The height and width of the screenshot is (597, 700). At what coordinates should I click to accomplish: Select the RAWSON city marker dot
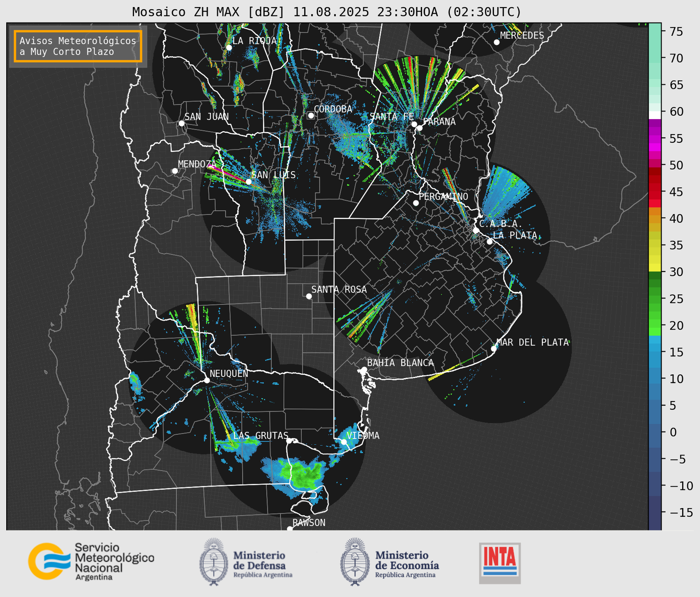[290, 529]
